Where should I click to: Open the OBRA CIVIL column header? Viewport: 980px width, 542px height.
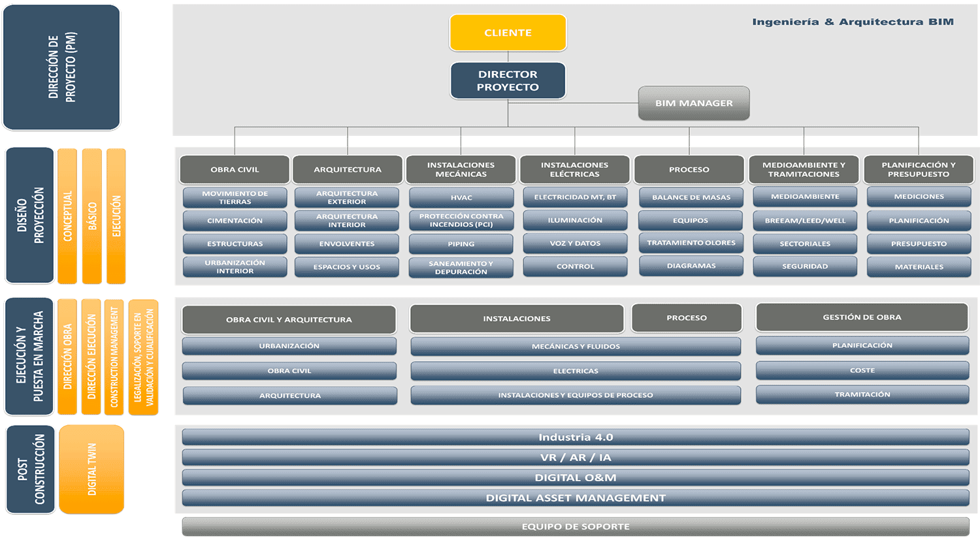click(235, 169)
